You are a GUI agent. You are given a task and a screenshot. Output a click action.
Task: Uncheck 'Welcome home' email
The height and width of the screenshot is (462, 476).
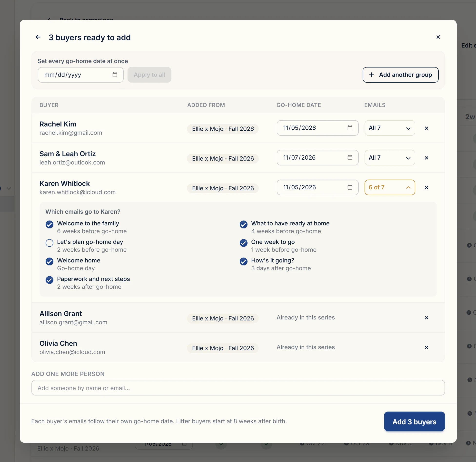click(50, 261)
